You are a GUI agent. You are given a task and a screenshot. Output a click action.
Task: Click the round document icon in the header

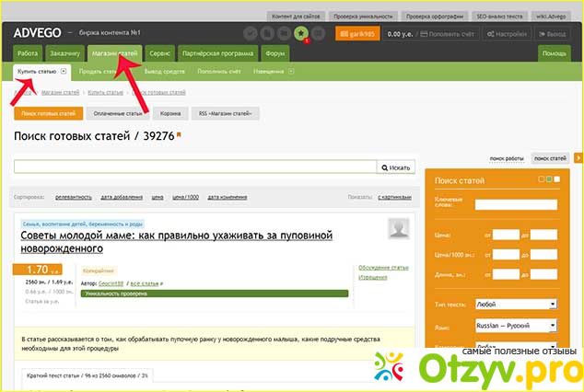267,33
